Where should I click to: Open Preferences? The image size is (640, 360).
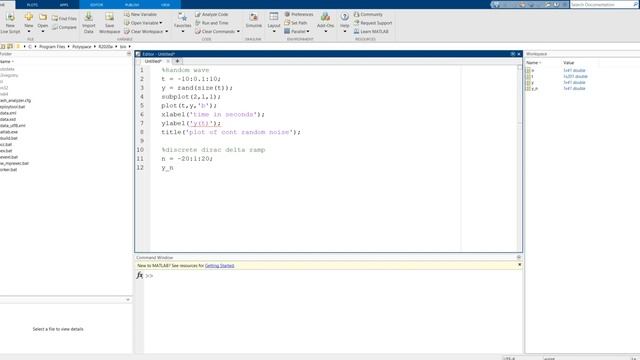[x=299, y=14]
